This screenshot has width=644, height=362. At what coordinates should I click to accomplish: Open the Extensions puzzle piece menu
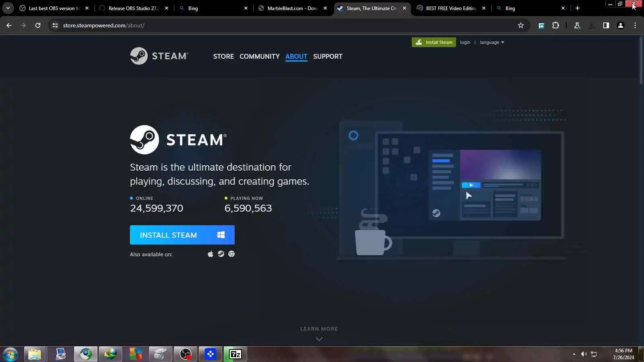coord(556,25)
